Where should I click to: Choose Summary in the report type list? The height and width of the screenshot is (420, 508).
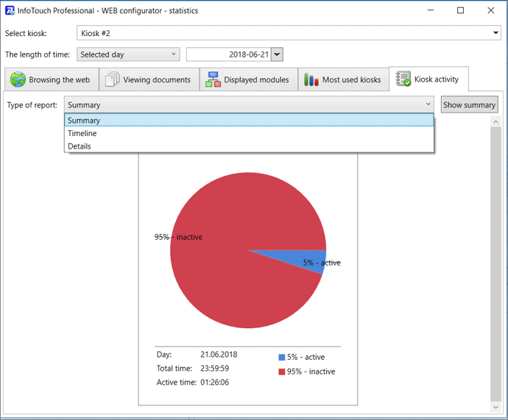249,121
